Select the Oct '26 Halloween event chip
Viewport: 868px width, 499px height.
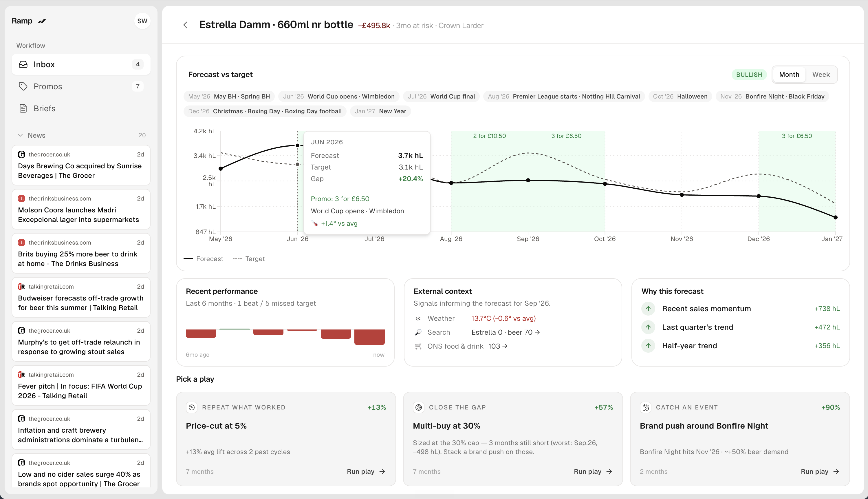coord(680,97)
